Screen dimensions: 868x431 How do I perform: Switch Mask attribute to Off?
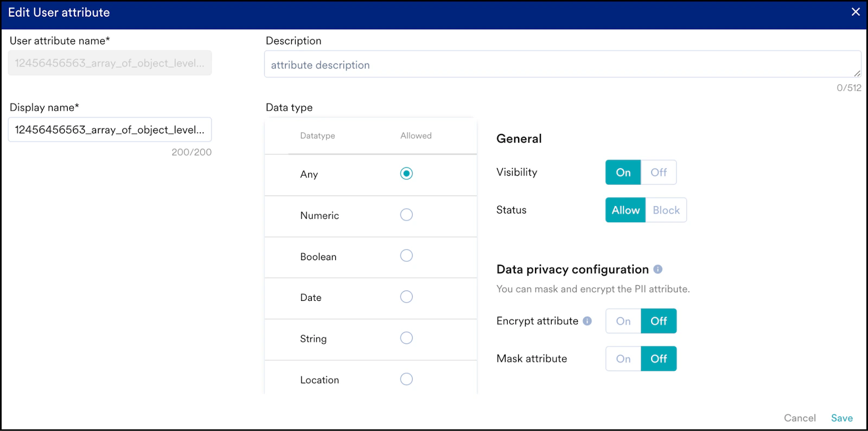point(659,359)
